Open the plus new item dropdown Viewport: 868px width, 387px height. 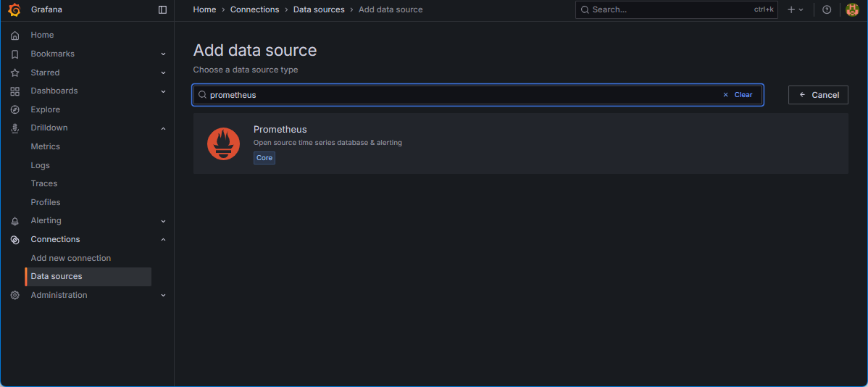tap(795, 9)
